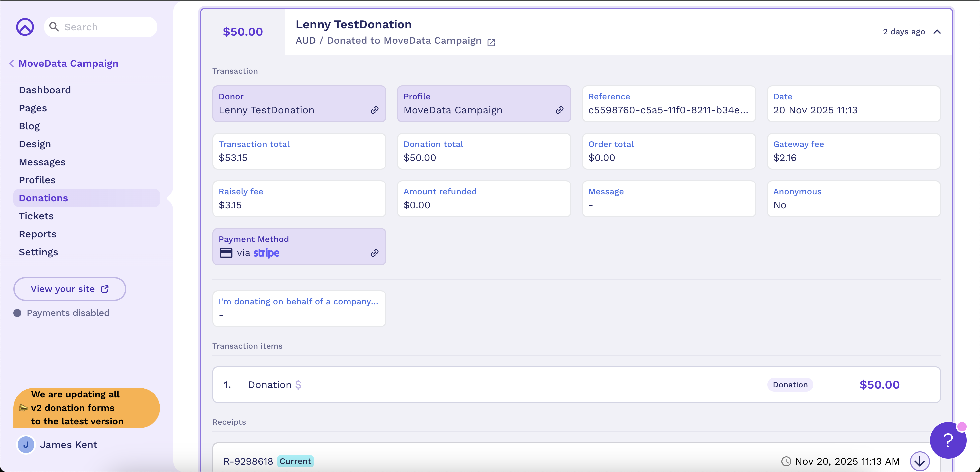Image resolution: width=980 pixels, height=472 pixels.
Task: Expand the truncated Reference value
Action: [x=668, y=110]
